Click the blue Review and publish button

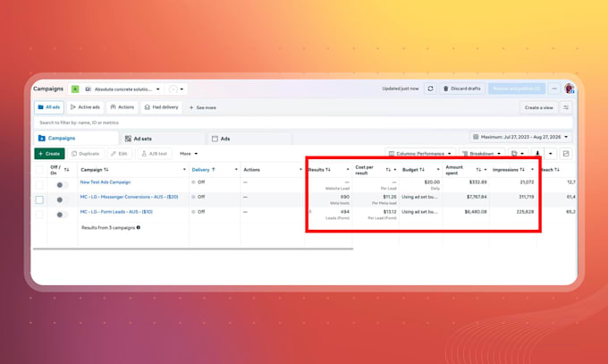[517, 89]
